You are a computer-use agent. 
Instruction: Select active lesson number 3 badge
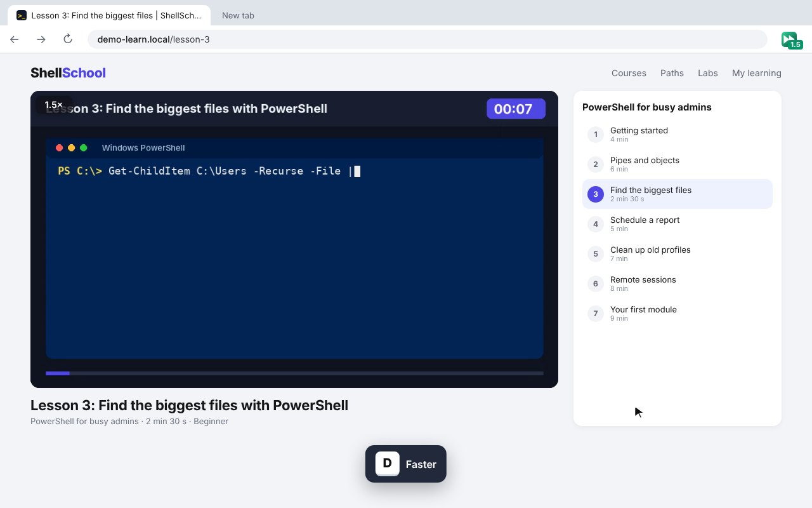(x=596, y=194)
